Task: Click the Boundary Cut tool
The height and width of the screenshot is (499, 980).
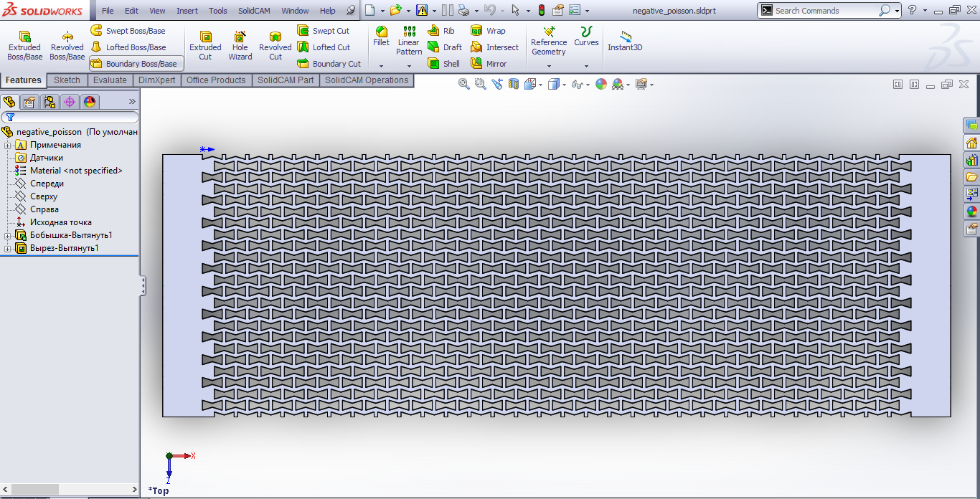Action: [329, 64]
